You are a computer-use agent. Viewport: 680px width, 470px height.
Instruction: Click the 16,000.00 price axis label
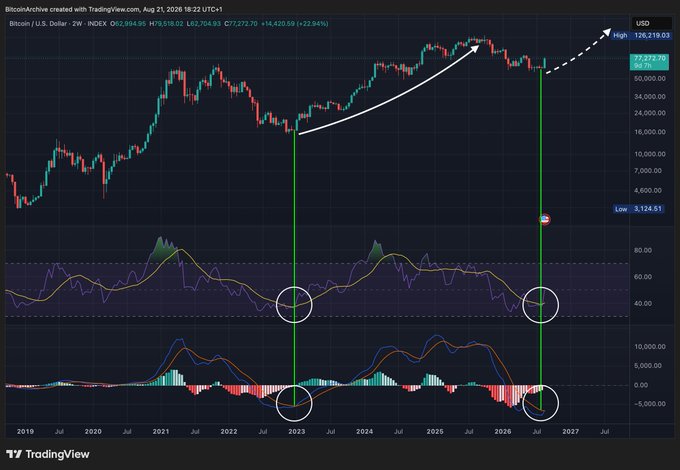(x=650, y=132)
